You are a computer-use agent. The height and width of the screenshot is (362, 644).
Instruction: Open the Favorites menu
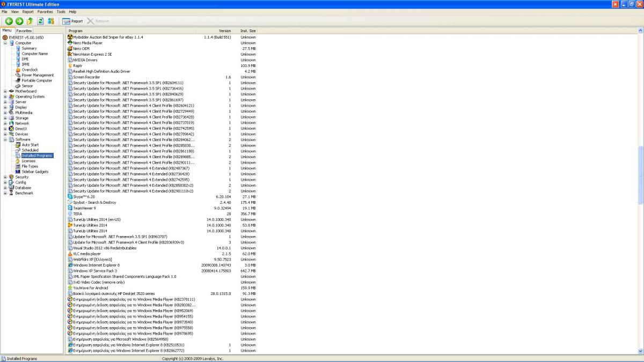point(45,11)
